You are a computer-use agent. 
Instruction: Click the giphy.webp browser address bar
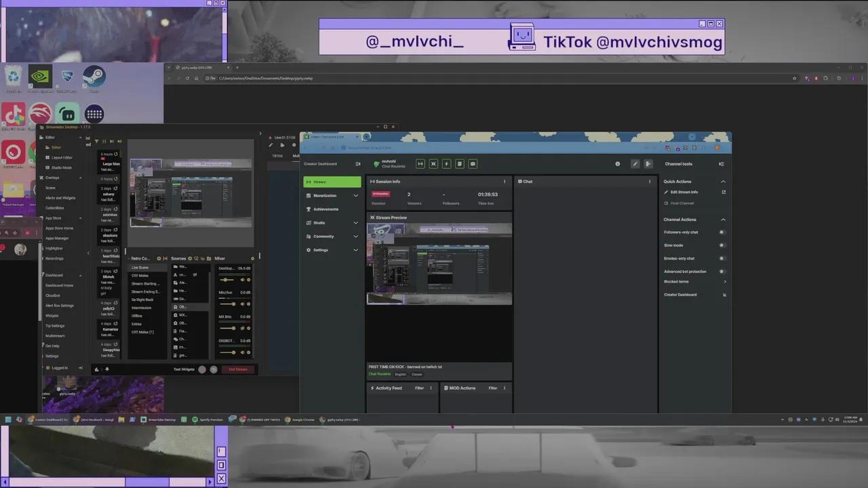click(498, 78)
